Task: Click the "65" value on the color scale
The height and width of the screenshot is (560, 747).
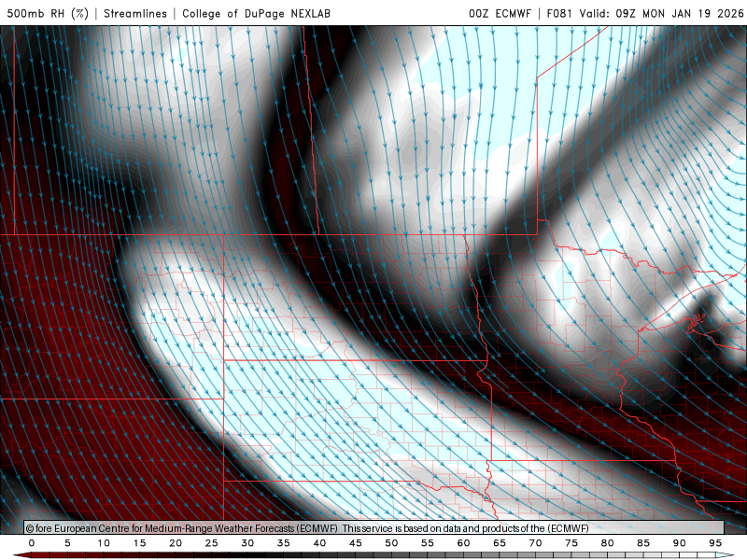Action: [x=500, y=543]
